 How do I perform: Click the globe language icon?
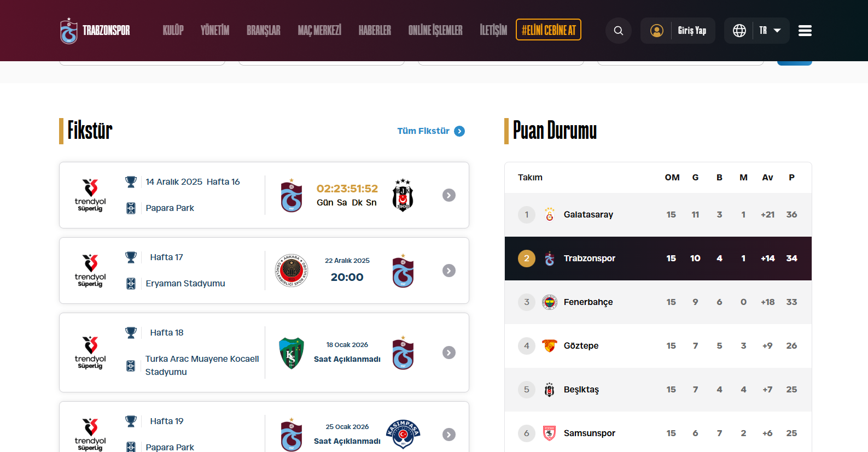pos(739,31)
